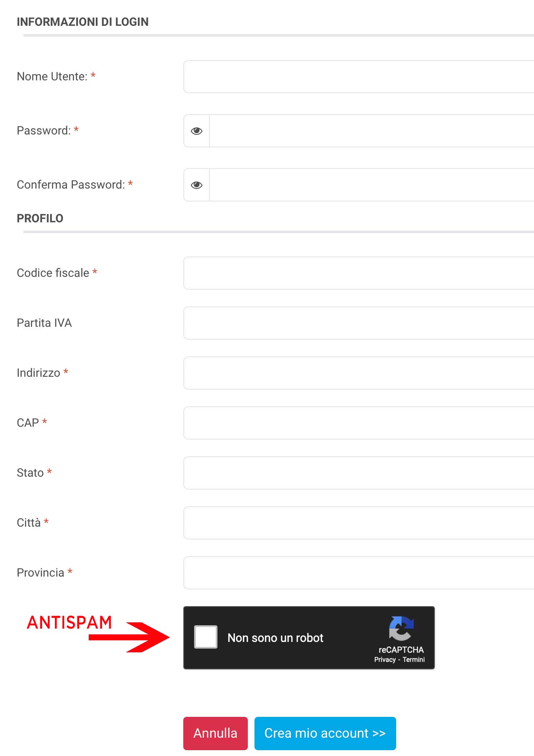Show password using the Password eye icon
Screen dimensions: 534x756
pos(197,131)
